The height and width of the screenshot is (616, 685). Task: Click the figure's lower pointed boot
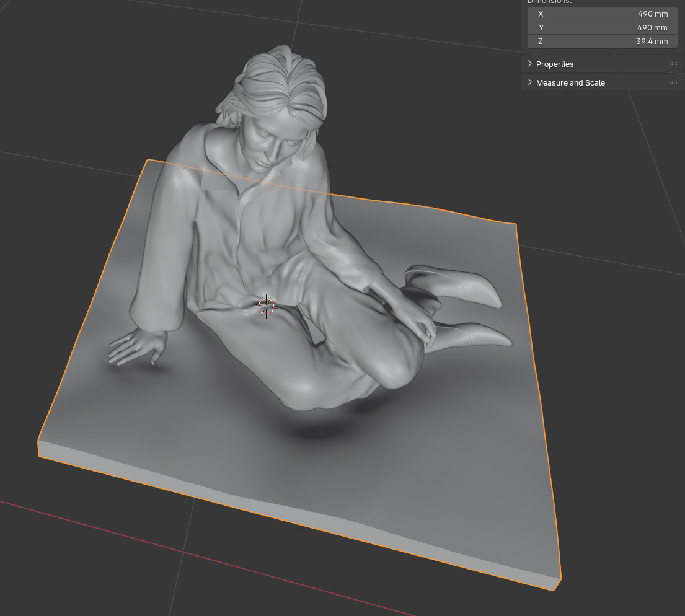(x=471, y=335)
